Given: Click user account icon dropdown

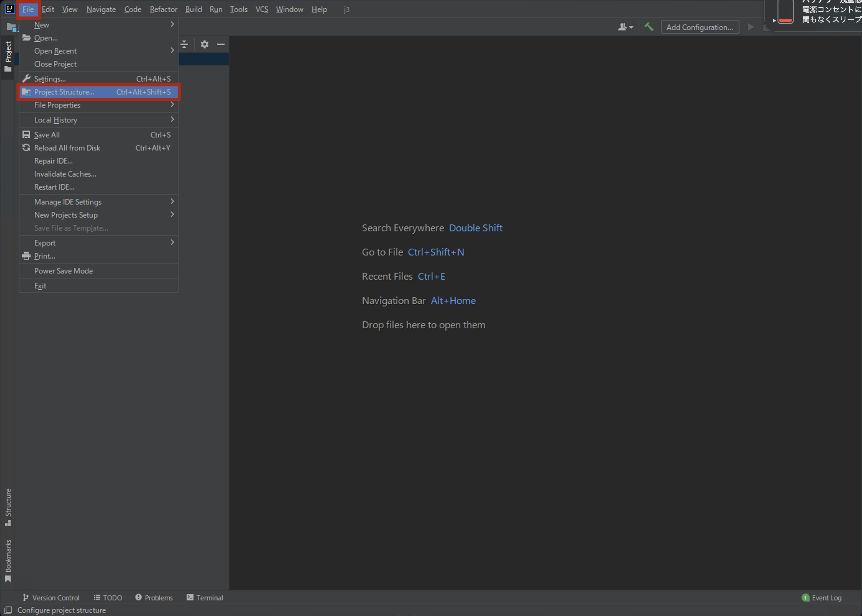Looking at the screenshot, I should click(x=625, y=27).
